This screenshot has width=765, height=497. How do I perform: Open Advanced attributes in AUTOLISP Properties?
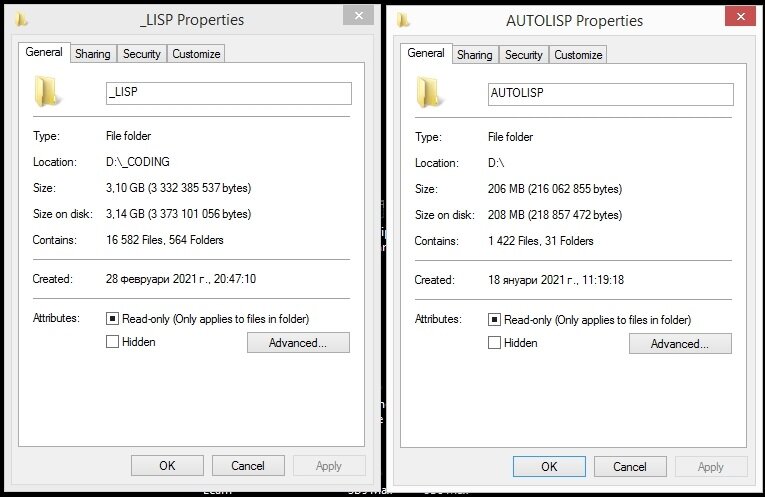[680, 343]
